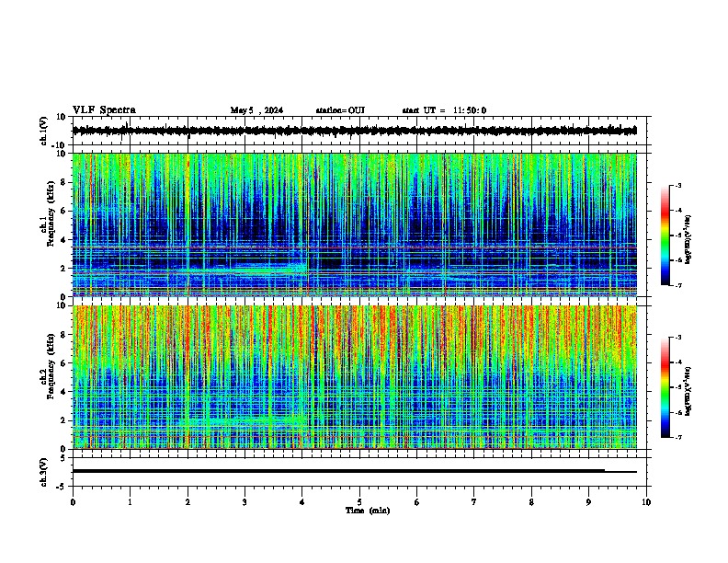Click time axis tick label '1'
The height and width of the screenshot is (563, 728).
coord(130,502)
